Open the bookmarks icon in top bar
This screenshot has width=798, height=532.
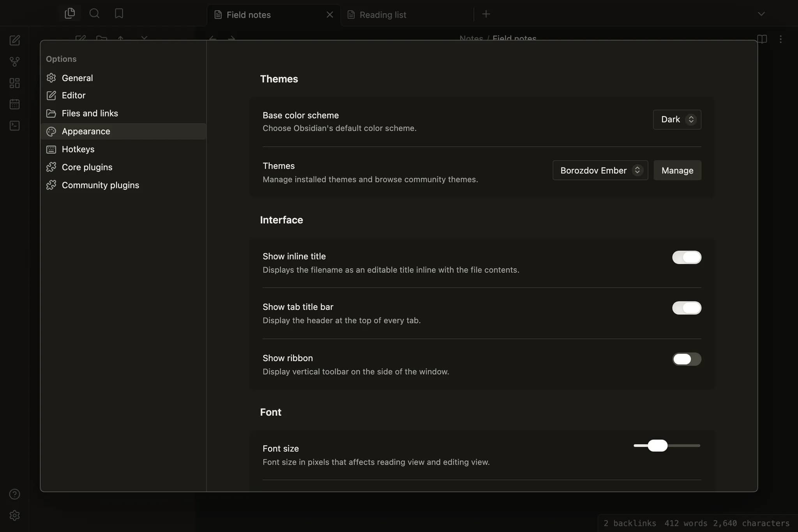pos(119,14)
